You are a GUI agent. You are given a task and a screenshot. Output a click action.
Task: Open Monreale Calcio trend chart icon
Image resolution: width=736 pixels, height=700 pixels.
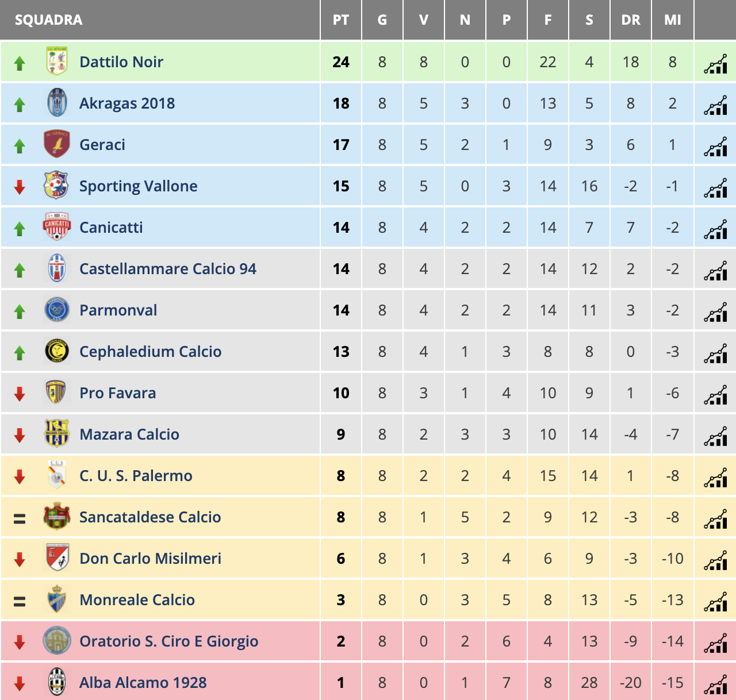coord(715,601)
